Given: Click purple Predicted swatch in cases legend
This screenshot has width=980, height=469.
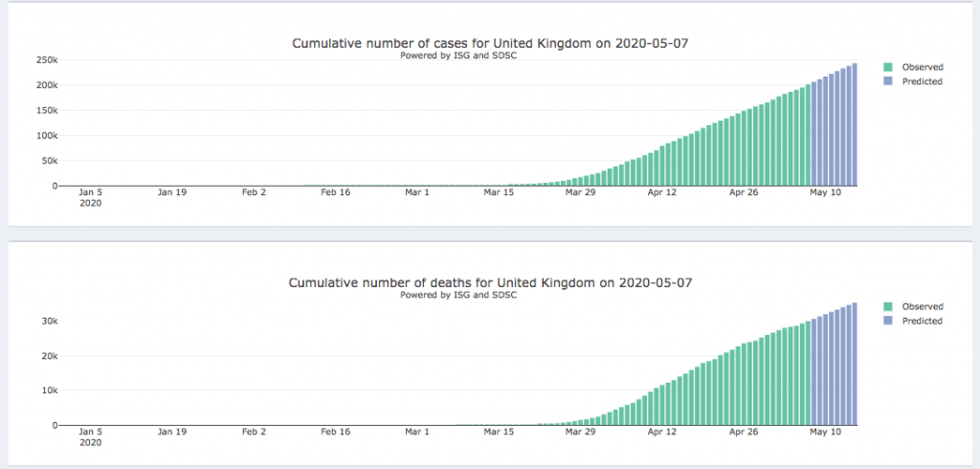Looking at the screenshot, I should (x=889, y=81).
